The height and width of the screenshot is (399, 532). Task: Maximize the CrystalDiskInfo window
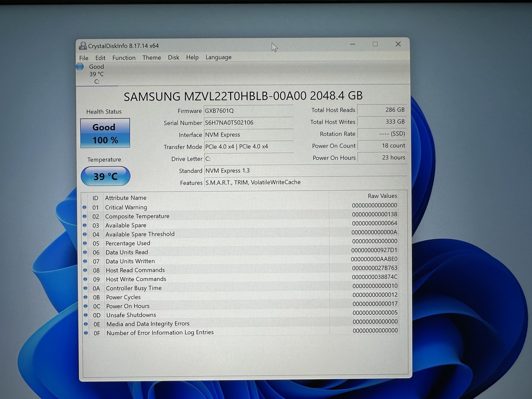(x=375, y=44)
